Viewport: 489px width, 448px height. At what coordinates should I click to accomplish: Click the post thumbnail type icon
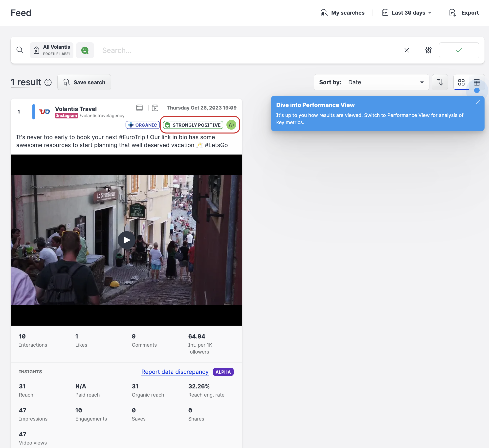click(x=139, y=108)
